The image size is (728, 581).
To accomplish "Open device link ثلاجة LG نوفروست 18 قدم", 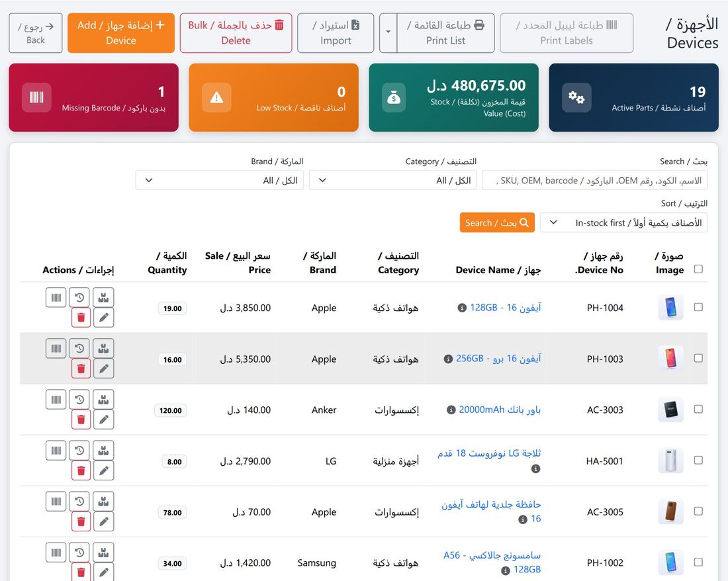I will coord(489,453).
